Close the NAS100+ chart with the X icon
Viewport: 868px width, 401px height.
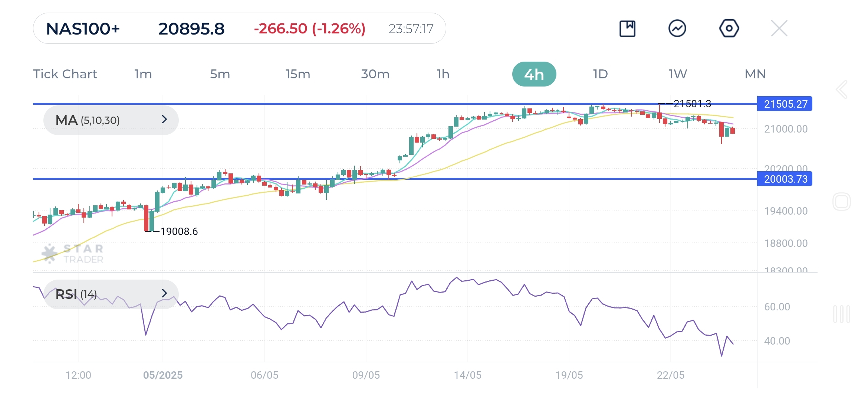[779, 28]
